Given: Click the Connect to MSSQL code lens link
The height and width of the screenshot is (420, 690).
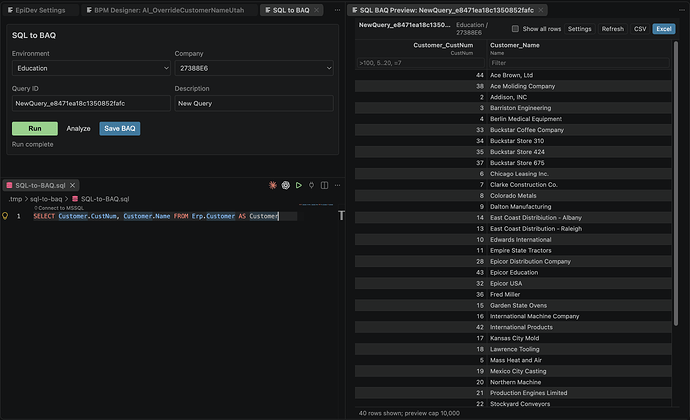Looking at the screenshot, I should click(x=59, y=208).
